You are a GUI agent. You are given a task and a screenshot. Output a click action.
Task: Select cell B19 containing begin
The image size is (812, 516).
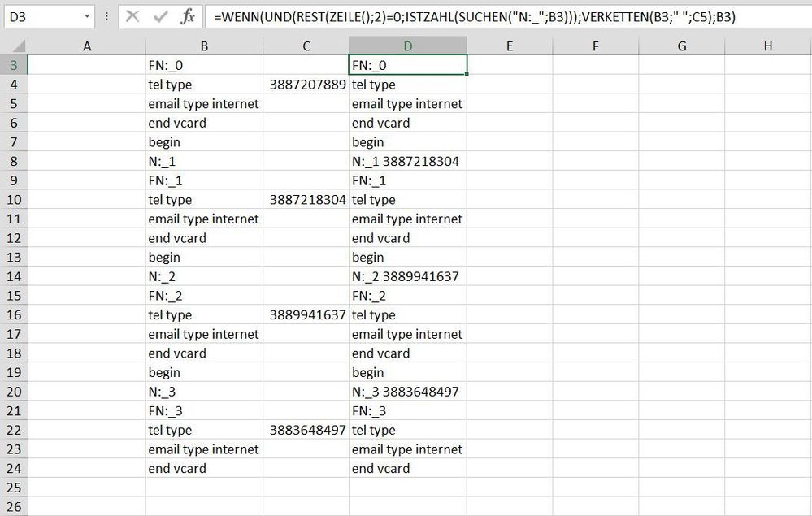tap(203, 372)
